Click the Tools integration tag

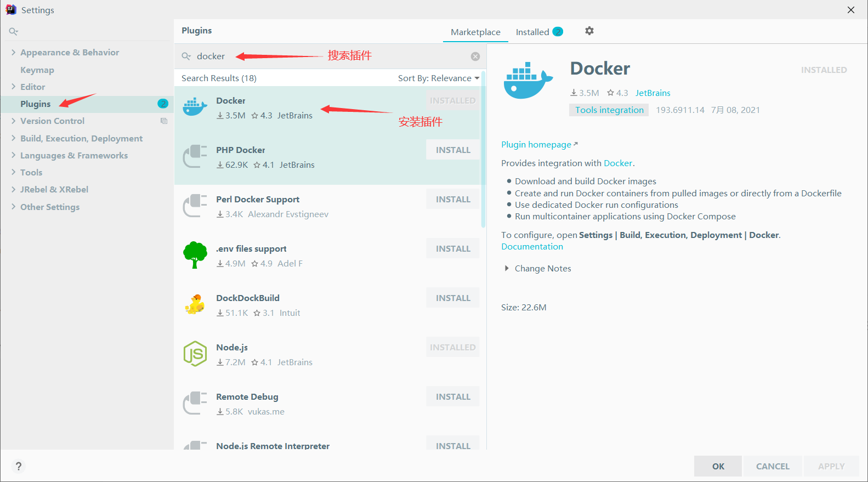tap(609, 110)
